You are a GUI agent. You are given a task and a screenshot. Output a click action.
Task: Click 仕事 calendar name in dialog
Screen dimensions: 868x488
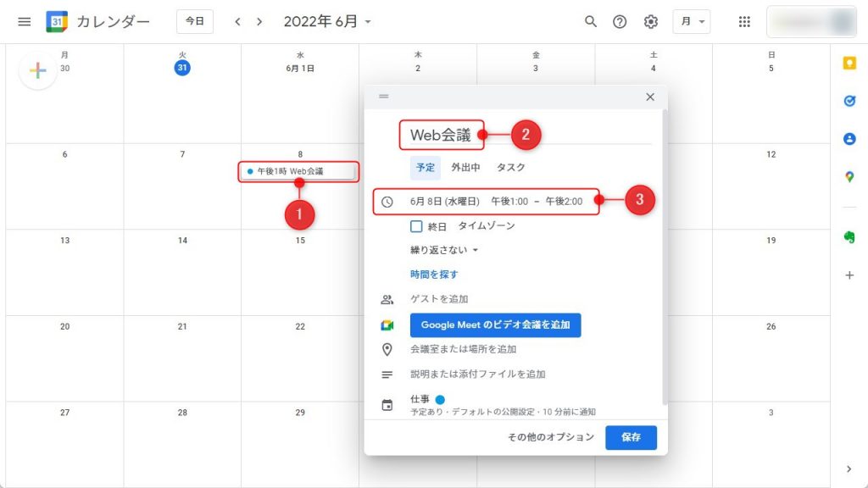pyautogui.click(x=420, y=399)
